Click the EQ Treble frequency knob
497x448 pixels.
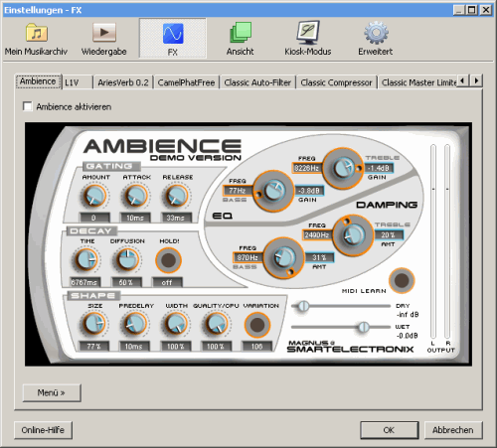(343, 168)
